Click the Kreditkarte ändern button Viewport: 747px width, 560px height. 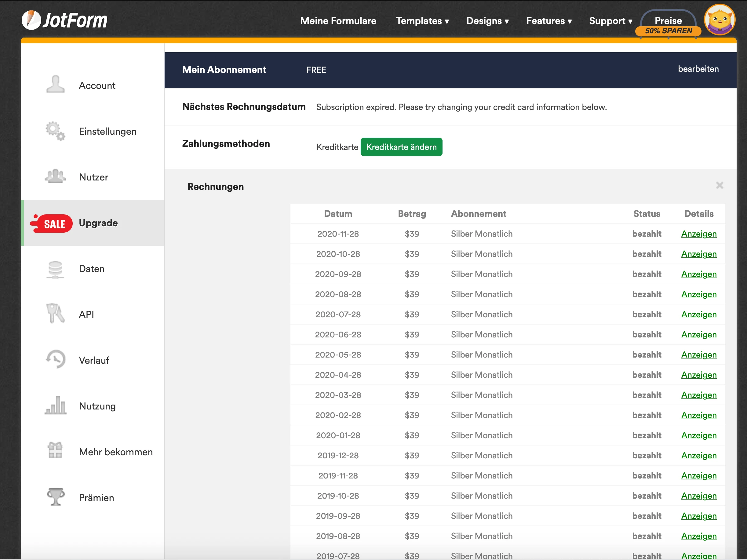tap(401, 147)
